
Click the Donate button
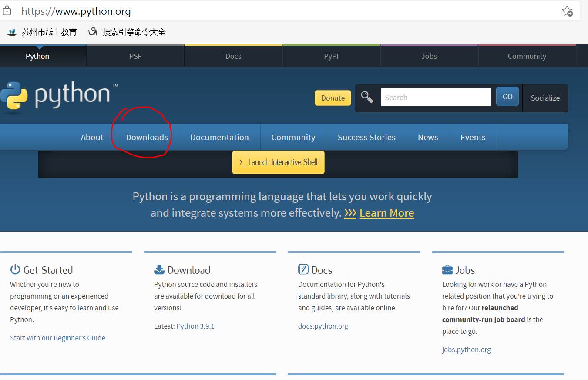(x=333, y=98)
